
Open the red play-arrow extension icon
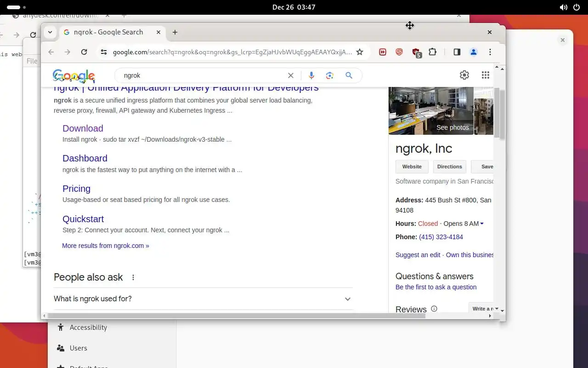[x=383, y=52]
